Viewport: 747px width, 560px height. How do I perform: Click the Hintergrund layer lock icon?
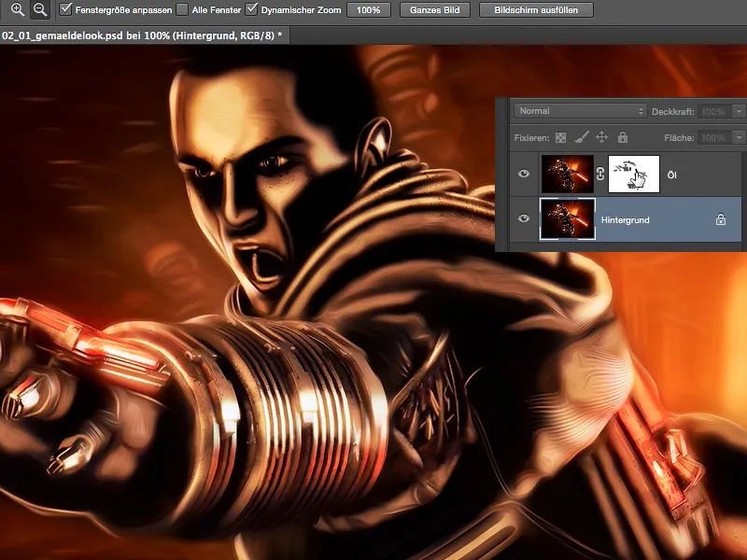pyautogui.click(x=720, y=219)
